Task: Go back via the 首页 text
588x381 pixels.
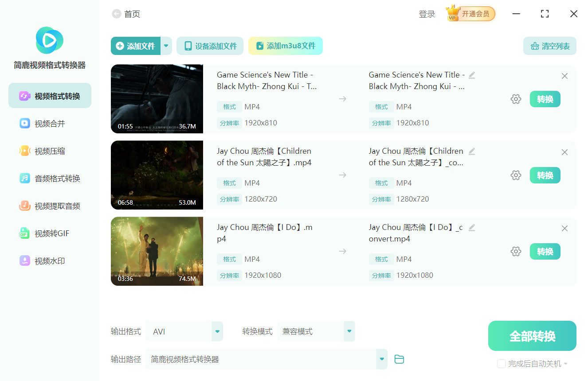Action: (x=132, y=14)
